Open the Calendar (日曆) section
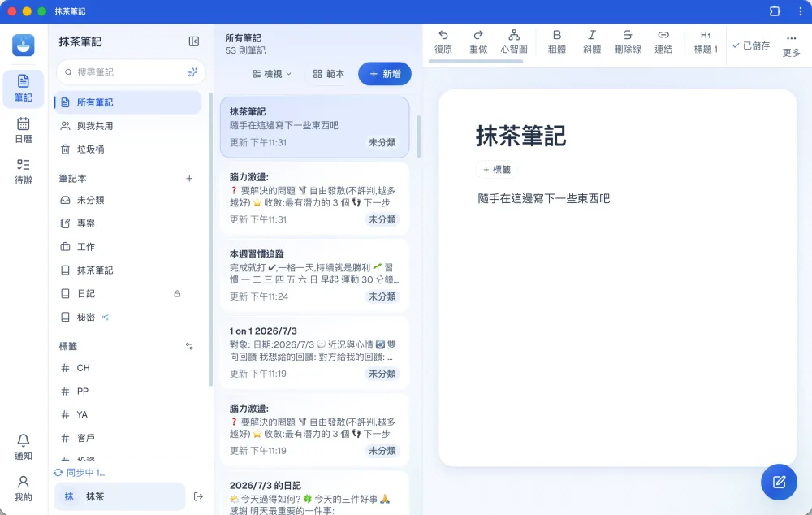The image size is (812, 515). [x=24, y=131]
